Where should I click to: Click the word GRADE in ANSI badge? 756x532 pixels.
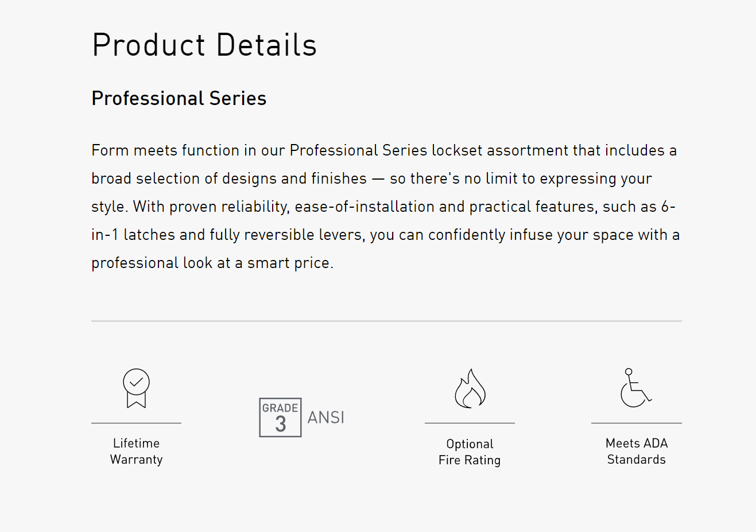click(280, 408)
